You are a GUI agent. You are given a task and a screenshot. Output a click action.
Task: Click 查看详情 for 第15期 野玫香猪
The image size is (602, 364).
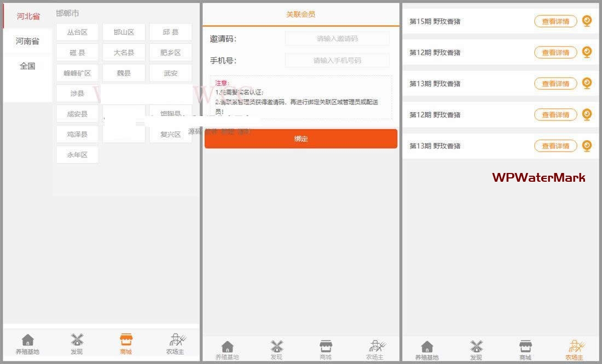[555, 21]
